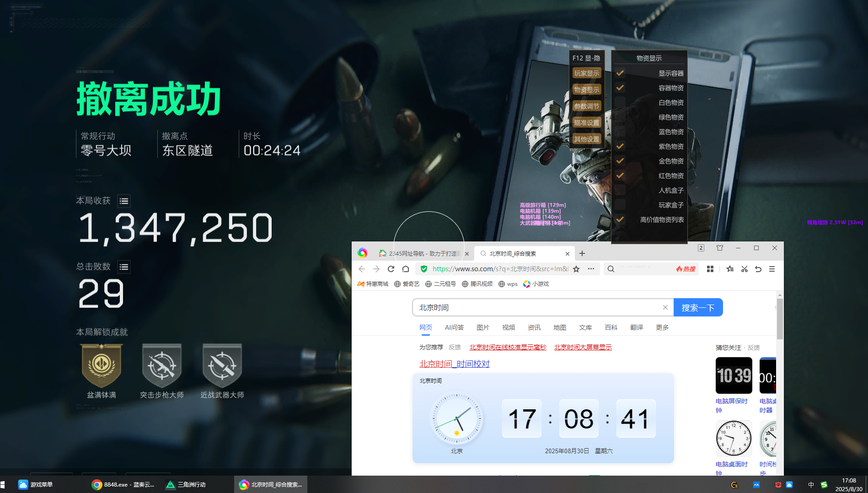Click the 搜索一下 search button
The width and height of the screenshot is (868, 493).
(x=698, y=307)
